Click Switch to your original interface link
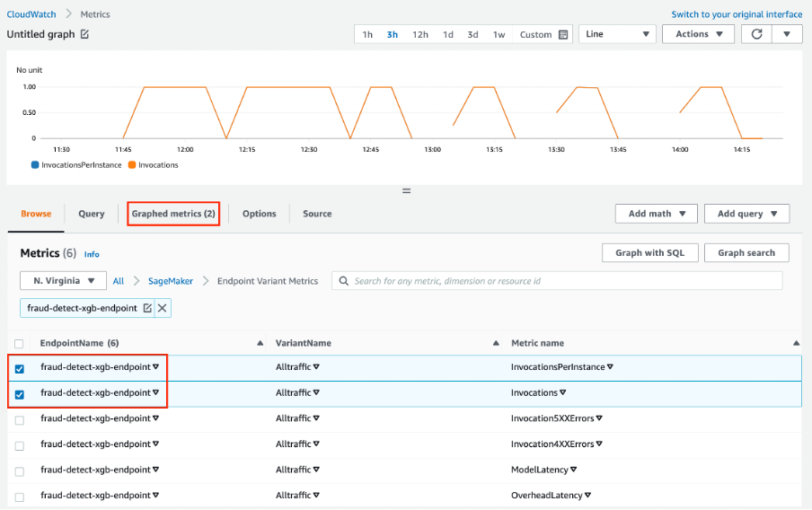The height and width of the screenshot is (510, 812). tap(737, 14)
